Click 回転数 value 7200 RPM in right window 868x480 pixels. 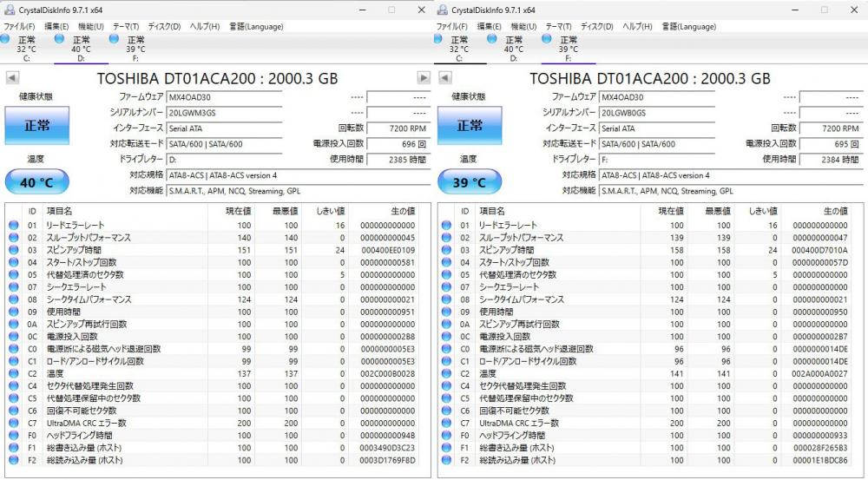tap(831, 128)
